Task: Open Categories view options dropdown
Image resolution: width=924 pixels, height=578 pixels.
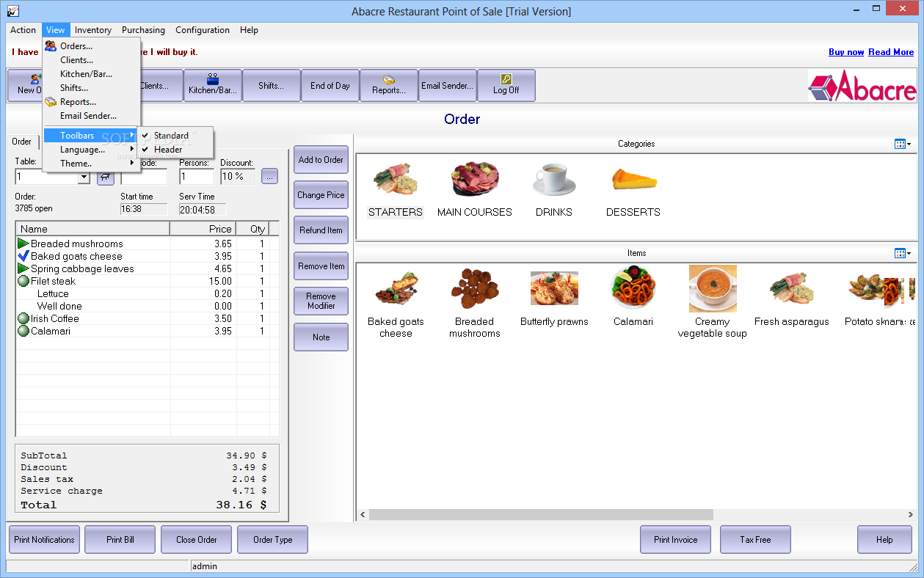Action: (903, 144)
